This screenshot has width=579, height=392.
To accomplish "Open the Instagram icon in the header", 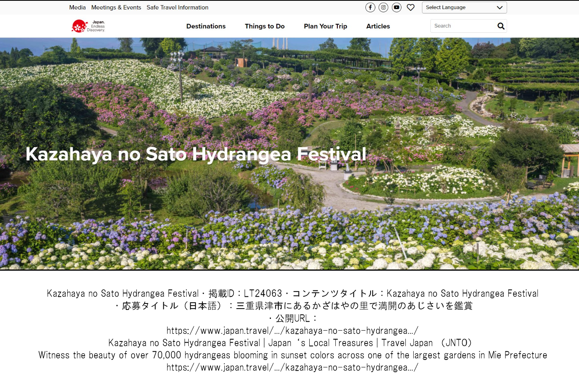I will point(383,7).
